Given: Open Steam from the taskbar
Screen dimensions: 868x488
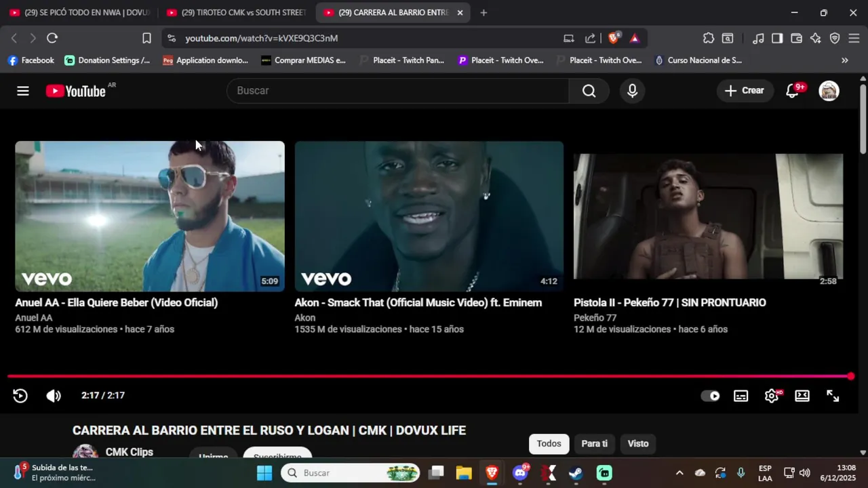Looking at the screenshot, I should 576,472.
